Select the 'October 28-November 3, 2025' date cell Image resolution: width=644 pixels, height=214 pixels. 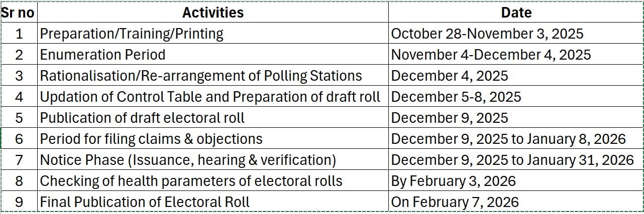point(487,34)
